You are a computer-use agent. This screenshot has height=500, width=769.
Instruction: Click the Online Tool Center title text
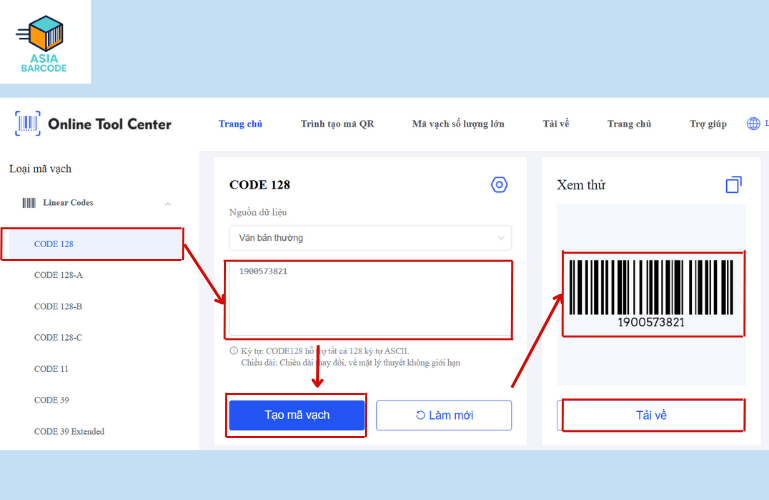point(109,124)
